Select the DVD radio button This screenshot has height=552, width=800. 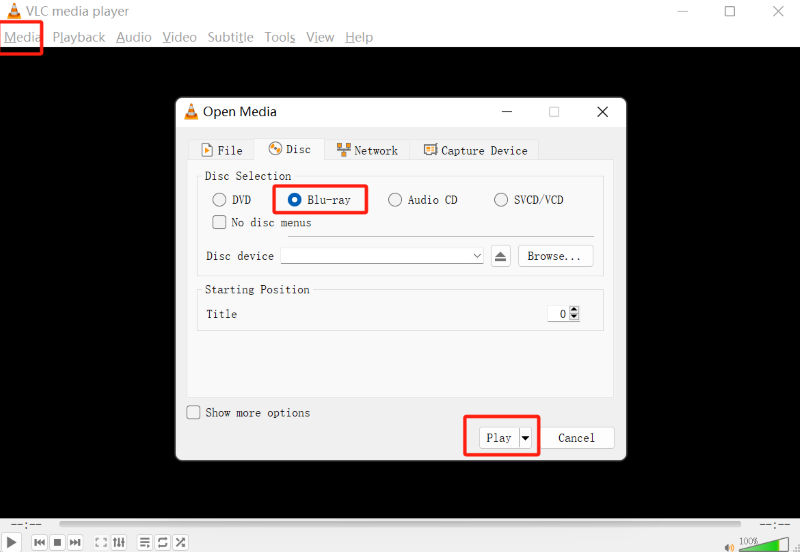219,199
